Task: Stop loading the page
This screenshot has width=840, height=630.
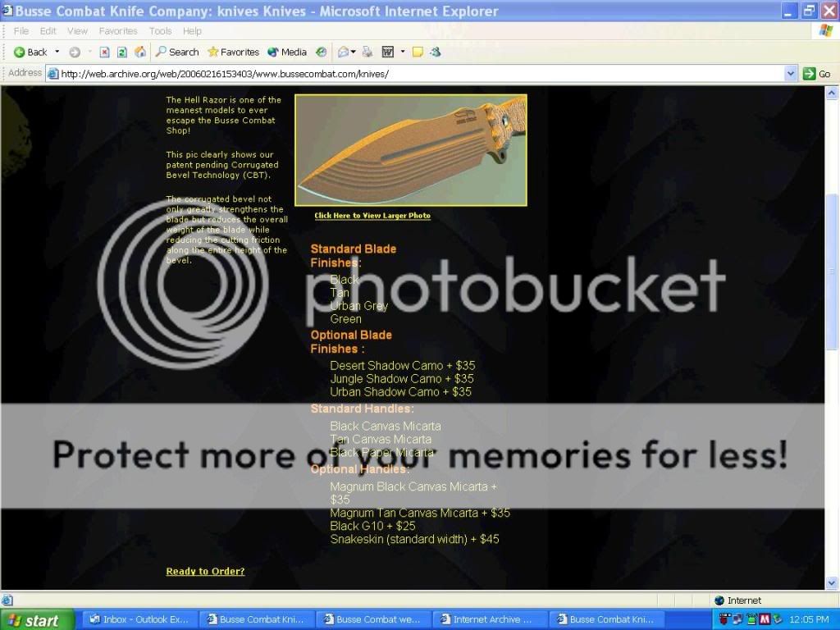Action: coord(104,52)
